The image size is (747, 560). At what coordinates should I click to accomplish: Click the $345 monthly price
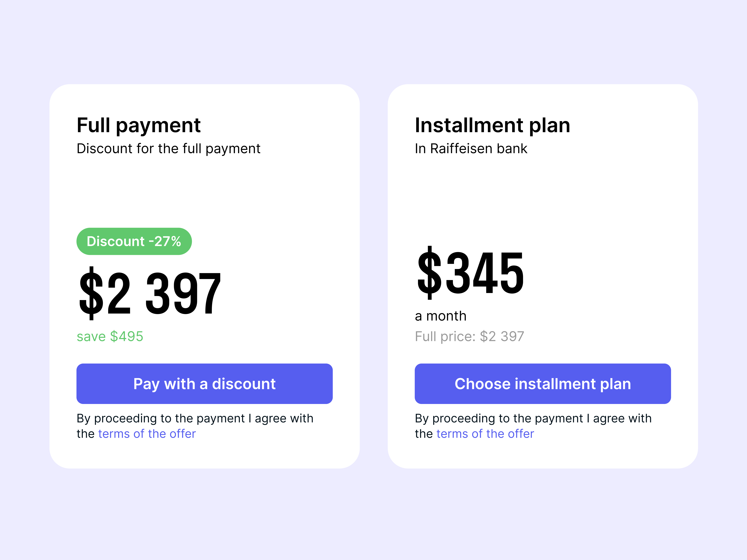pos(469,273)
